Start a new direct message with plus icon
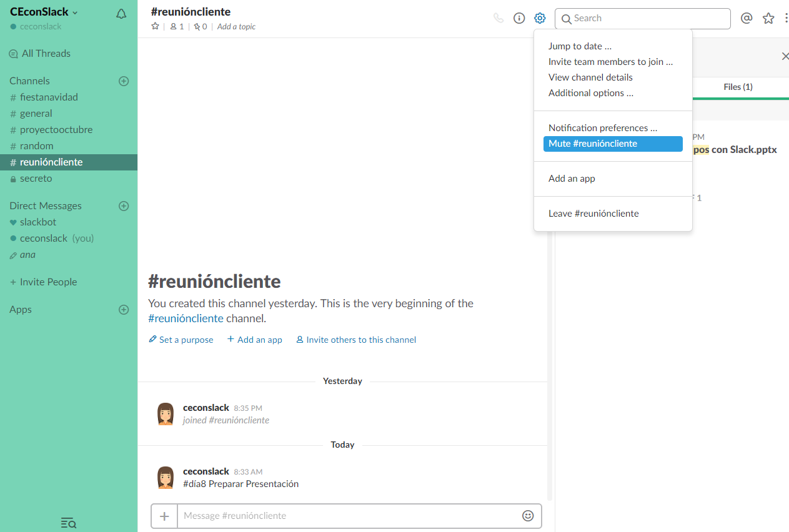Viewport: 789px width, 532px height. pyautogui.click(x=124, y=206)
